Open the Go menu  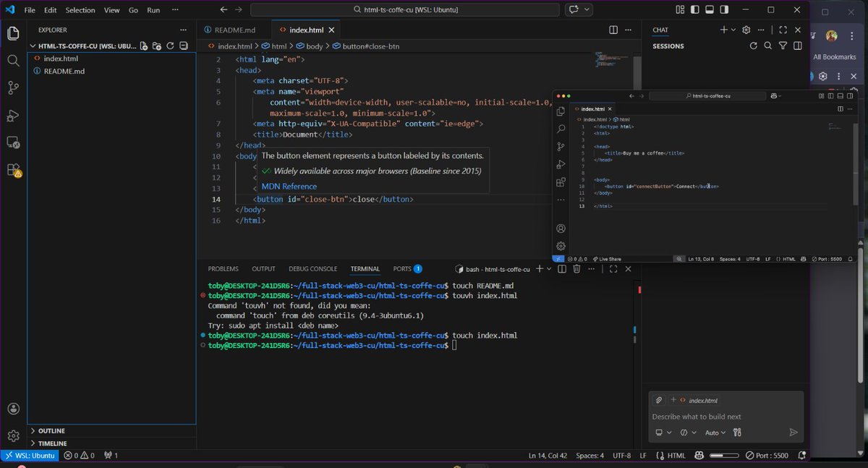(x=133, y=10)
